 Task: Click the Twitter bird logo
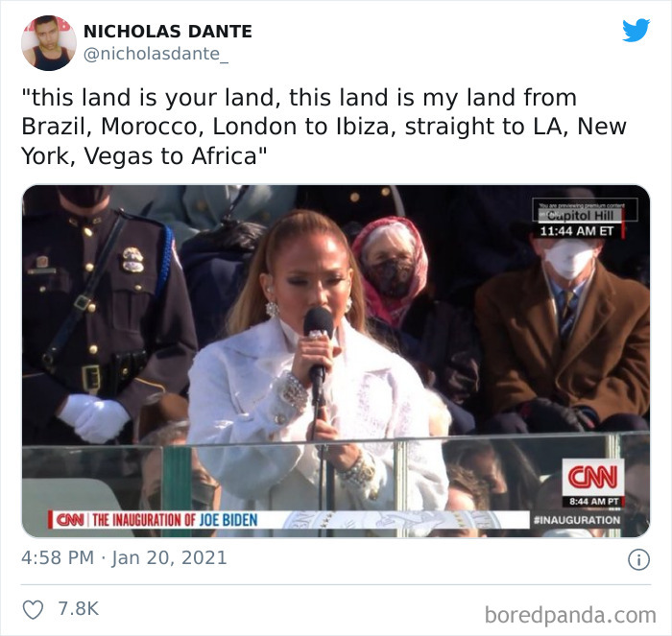click(636, 30)
